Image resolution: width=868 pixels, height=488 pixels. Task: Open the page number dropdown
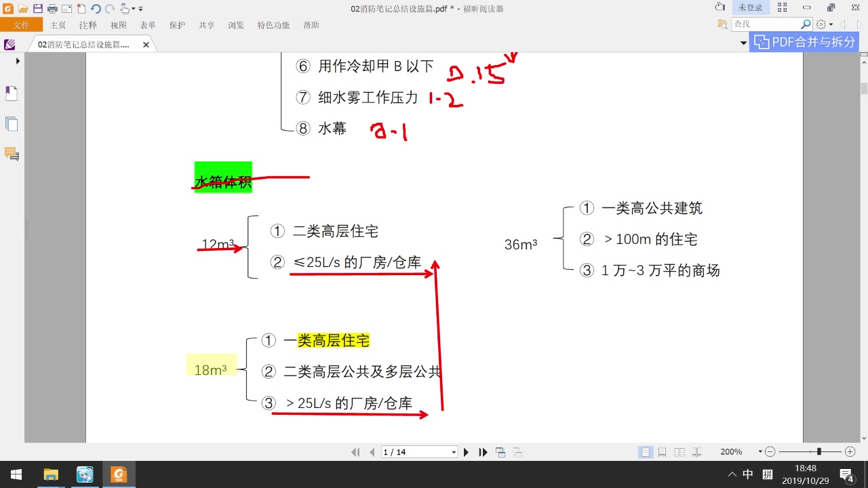click(x=454, y=452)
